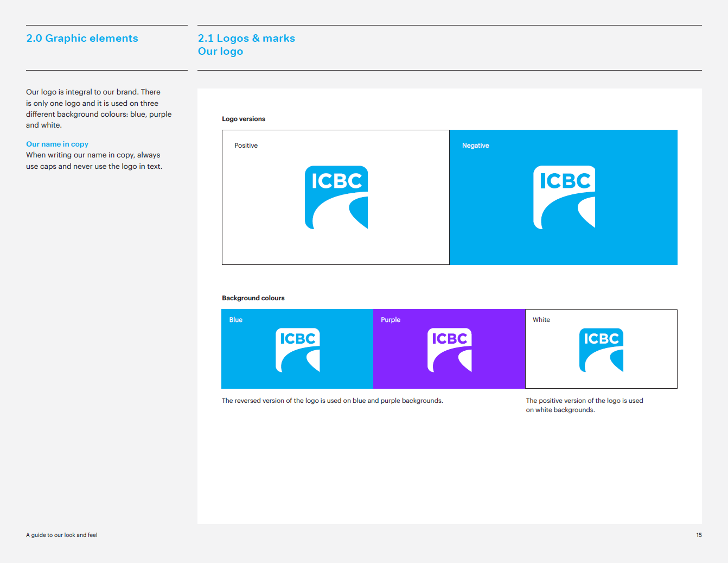Click the '2.0 Graphic elements' heading
The height and width of the screenshot is (563, 728).
coord(82,38)
